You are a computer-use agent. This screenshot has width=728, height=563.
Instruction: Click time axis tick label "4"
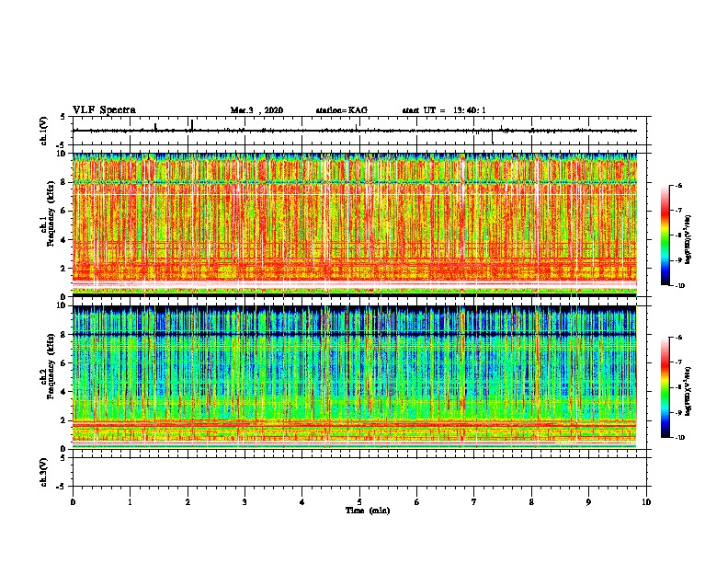tap(302, 502)
